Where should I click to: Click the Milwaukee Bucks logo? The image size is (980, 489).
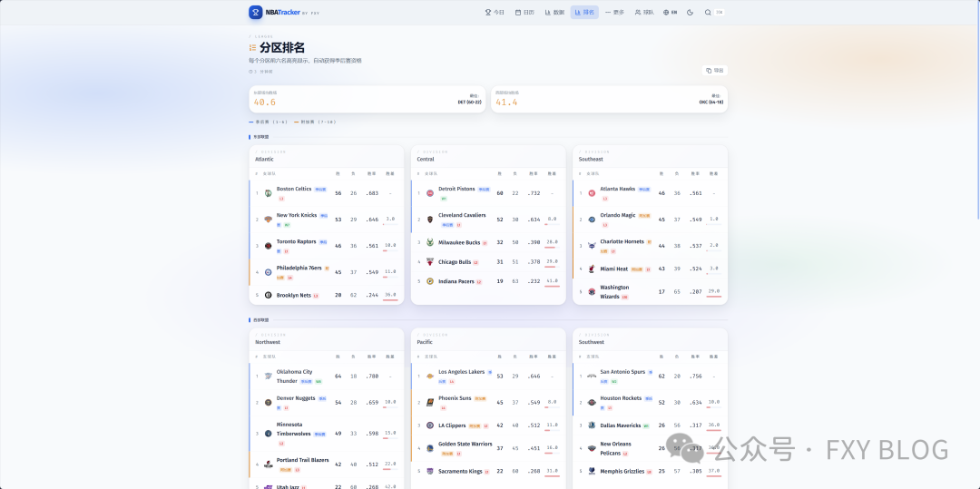click(430, 242)
